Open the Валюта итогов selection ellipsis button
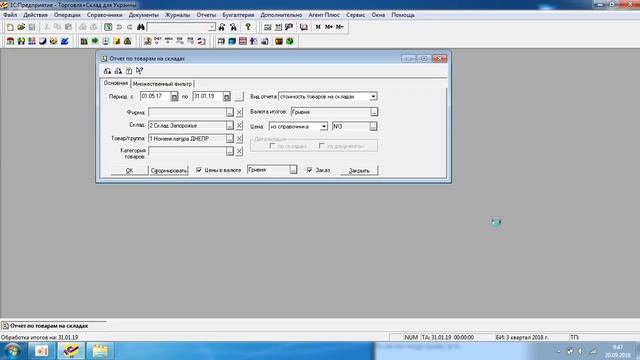This screenshot has width=640, height=360. pos(374,112)
